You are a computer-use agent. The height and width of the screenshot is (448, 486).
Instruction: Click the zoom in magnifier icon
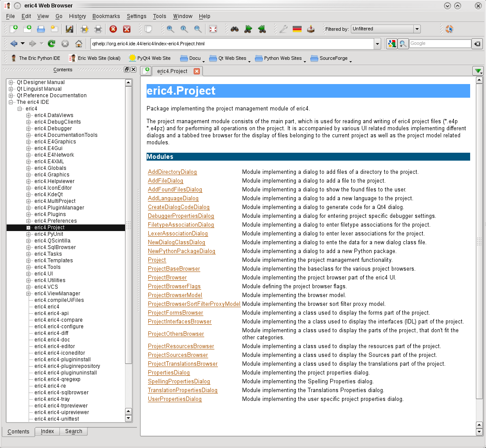point(170,29)
